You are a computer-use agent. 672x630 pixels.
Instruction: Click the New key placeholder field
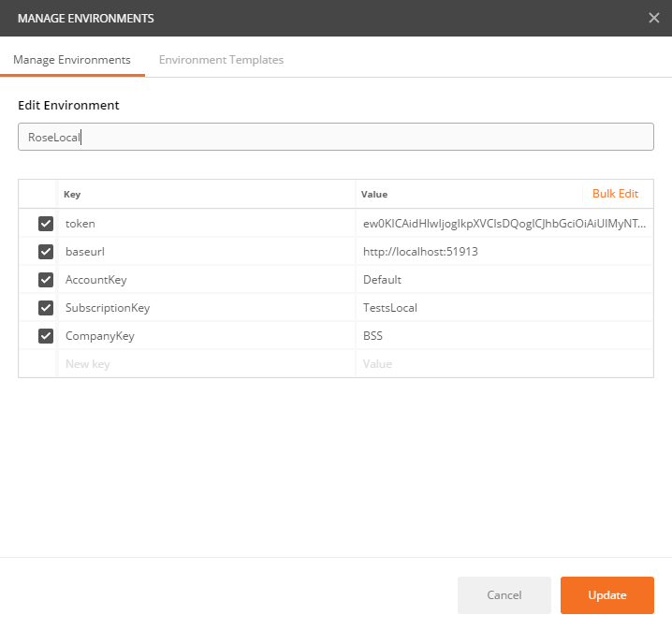coord(207,364)
